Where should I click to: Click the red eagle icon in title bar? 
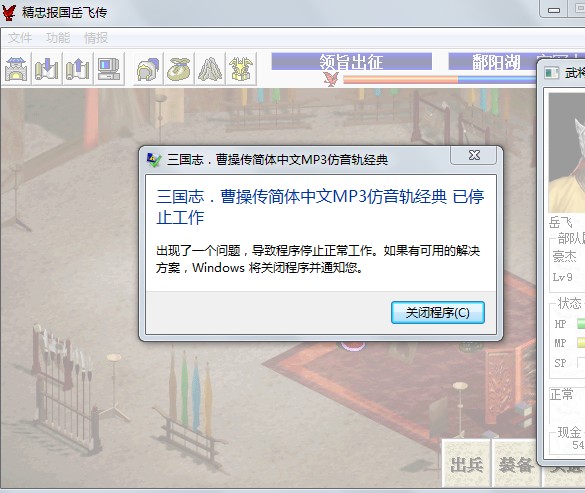click(9, 12)
